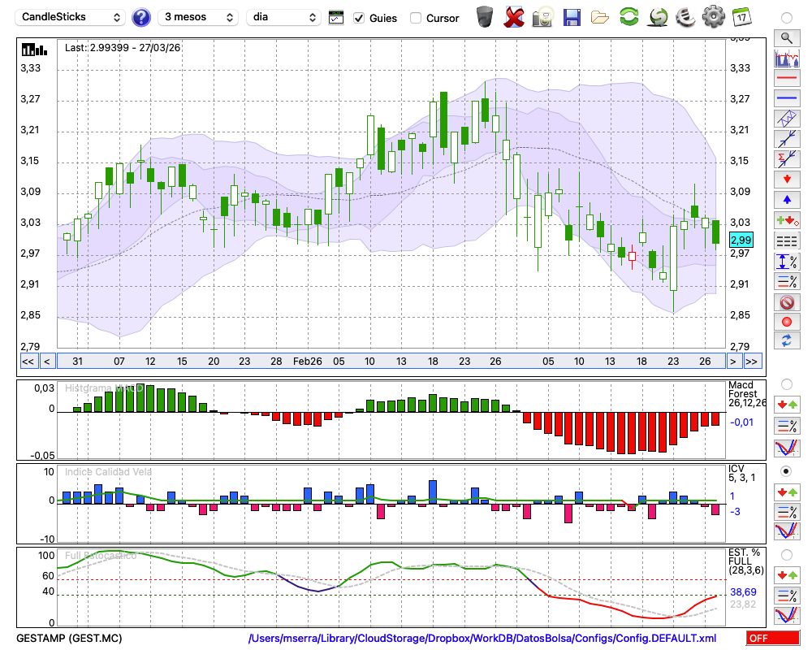This screenshot has width=812, height=650.
Task: Click the blue up arrow marker tool
Action: click(x=786, y=200)
